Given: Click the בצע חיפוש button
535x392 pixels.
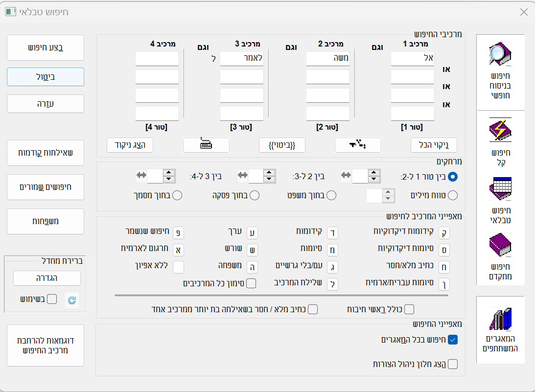Looking at the screenshot, I should click(x=46, y=48).
